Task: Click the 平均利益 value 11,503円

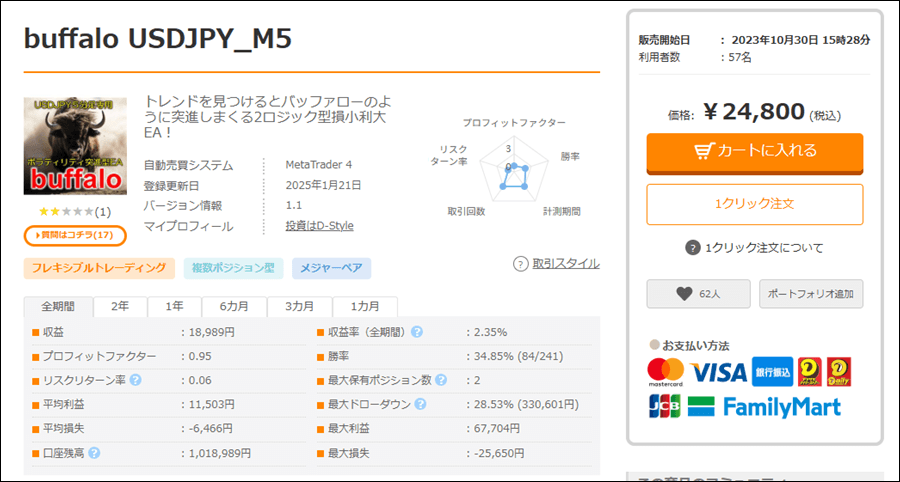Action: [x=211, y=405]
